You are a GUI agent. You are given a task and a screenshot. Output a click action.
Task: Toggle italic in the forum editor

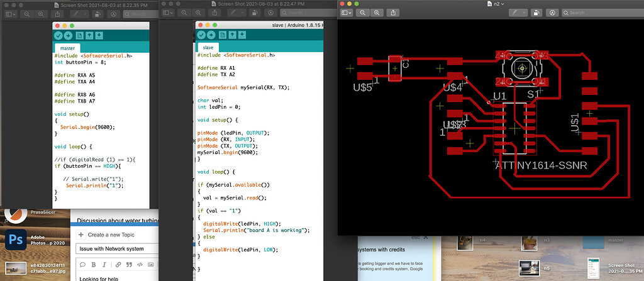click(104, 265)
